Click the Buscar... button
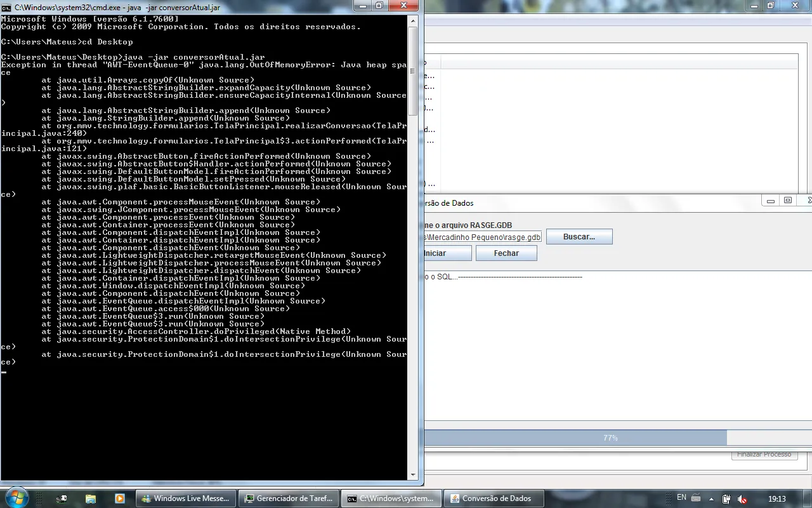 (x=579, y=237)
